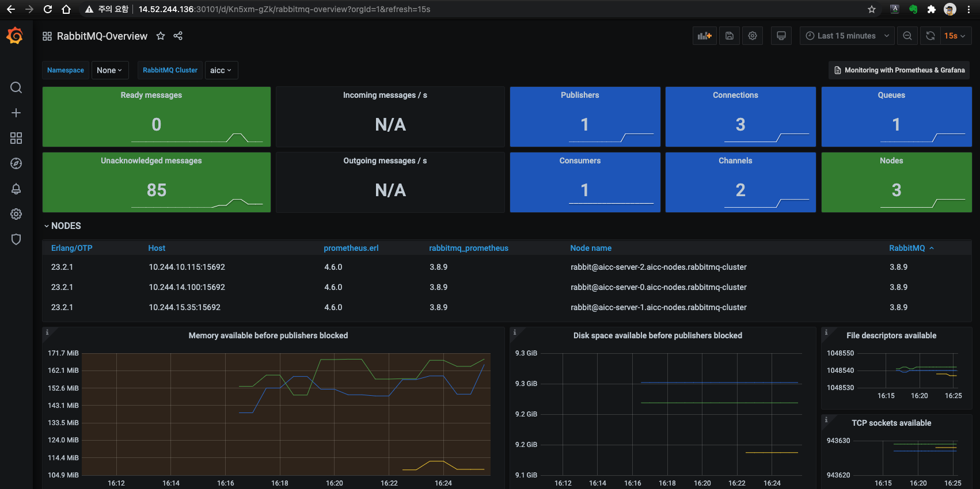Open the Unacknowledged messages panel title
Screen dimensions: 980x489
click(151, 161)
